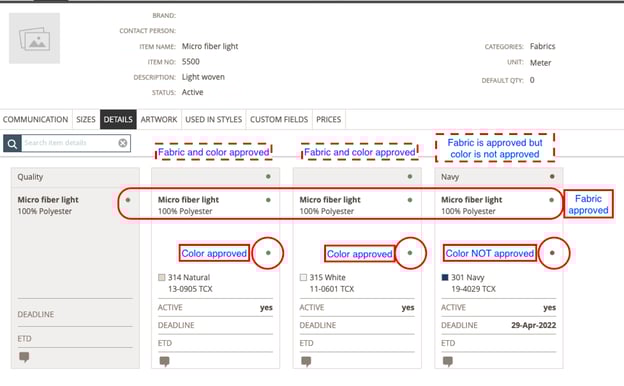Click the 19-4029 TCX color code
Image resolution: width=624 pixels, height=386 pixels.
(x=474, y=289)
